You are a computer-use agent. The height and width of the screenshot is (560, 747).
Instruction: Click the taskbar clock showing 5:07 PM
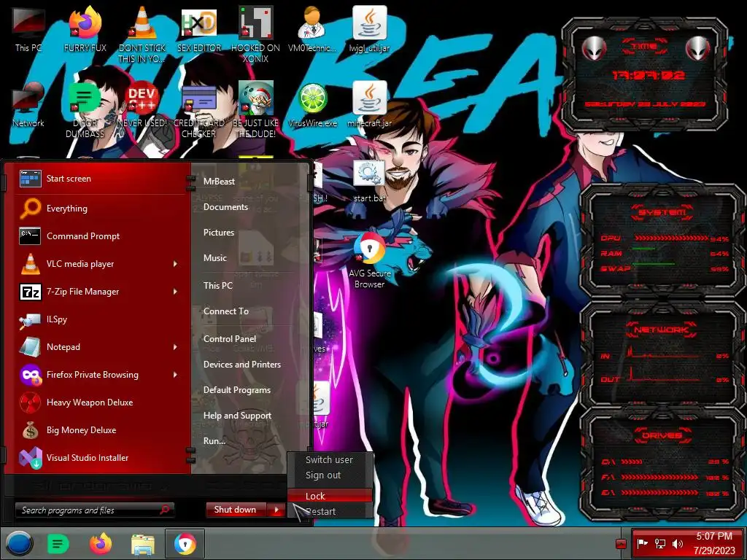713,543
